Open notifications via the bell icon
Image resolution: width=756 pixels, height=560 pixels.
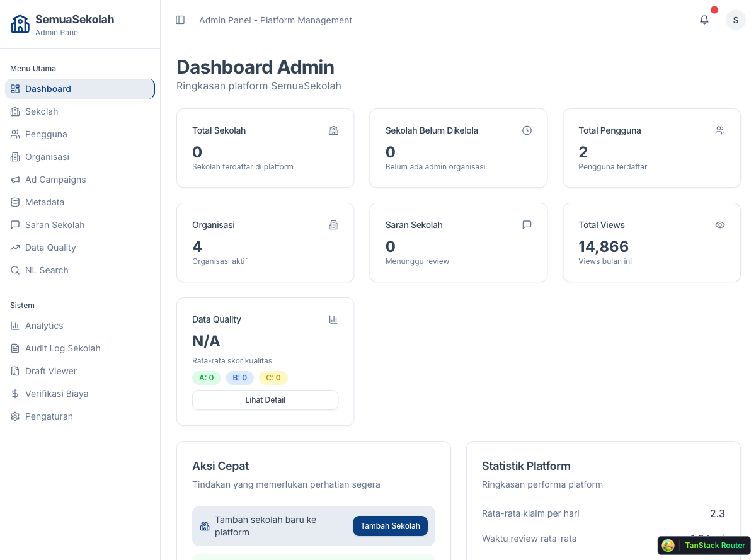click(704, 20)
